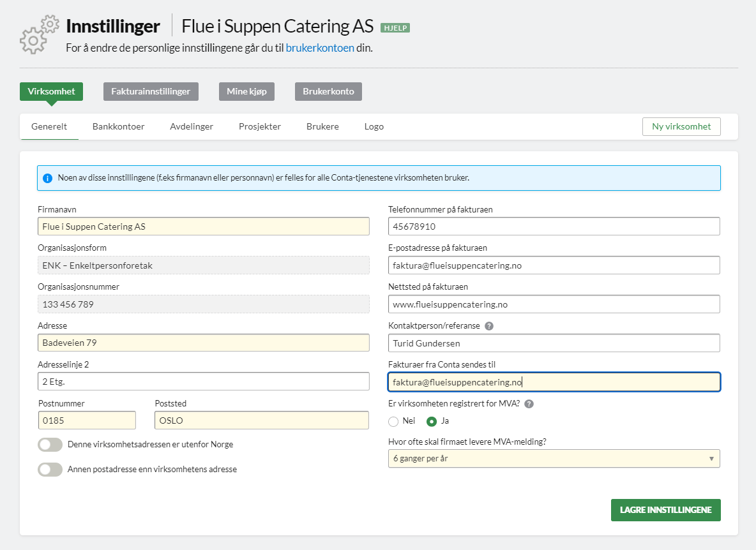This screenshot has height=550, width=756.
Task: Click the blue info icon in notice banner
Action: [x=48, y=178]
